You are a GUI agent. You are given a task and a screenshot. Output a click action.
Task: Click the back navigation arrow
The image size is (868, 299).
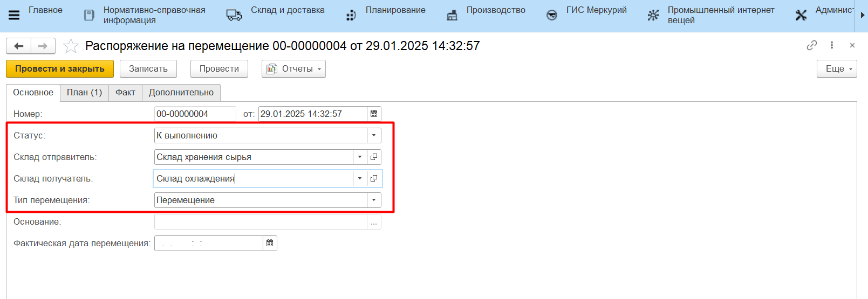tap(19, 46)
